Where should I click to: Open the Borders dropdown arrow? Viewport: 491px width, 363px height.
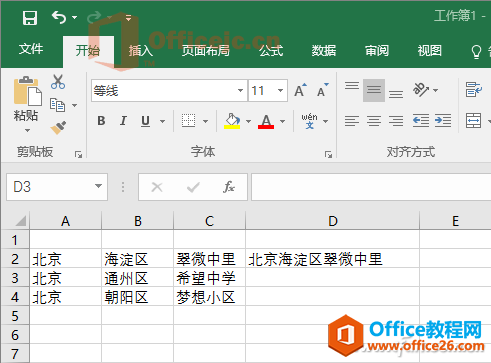coord(205,121)
